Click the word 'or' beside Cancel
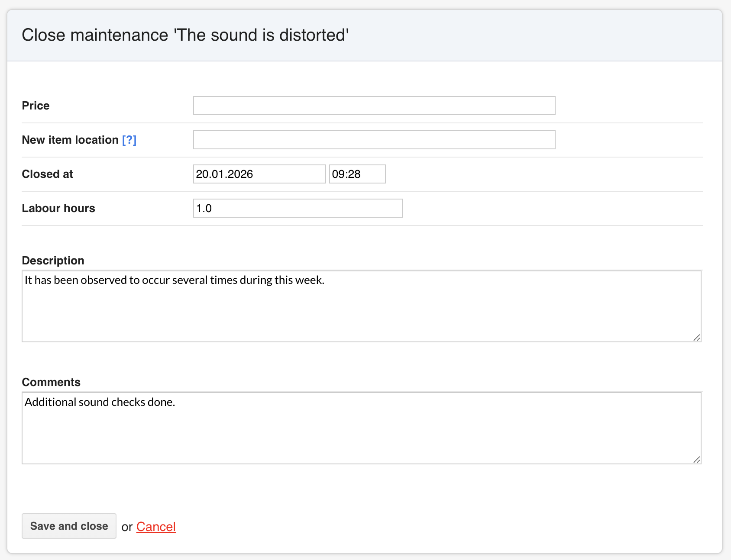The width and height of the screenshot is (731, 560). [127, 527]
